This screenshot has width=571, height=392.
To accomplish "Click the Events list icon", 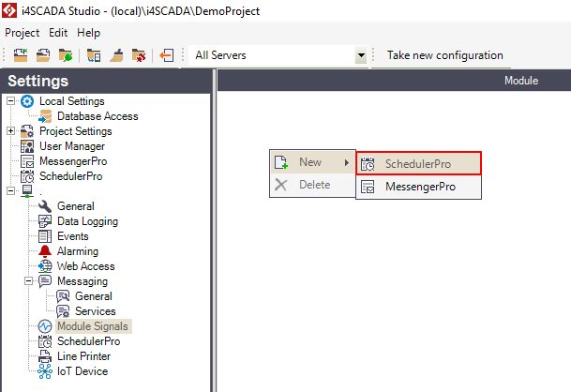I will [45, 236].
